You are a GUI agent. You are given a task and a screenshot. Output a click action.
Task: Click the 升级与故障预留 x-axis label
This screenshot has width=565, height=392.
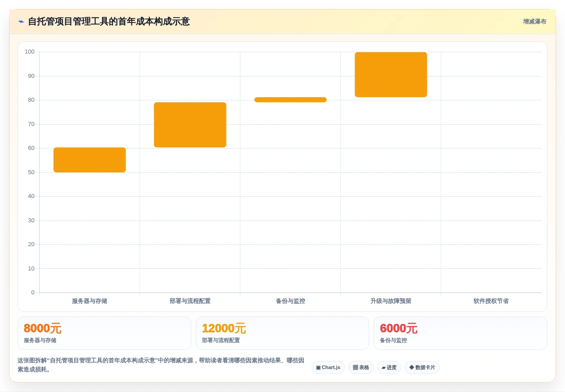click(391, 301)
